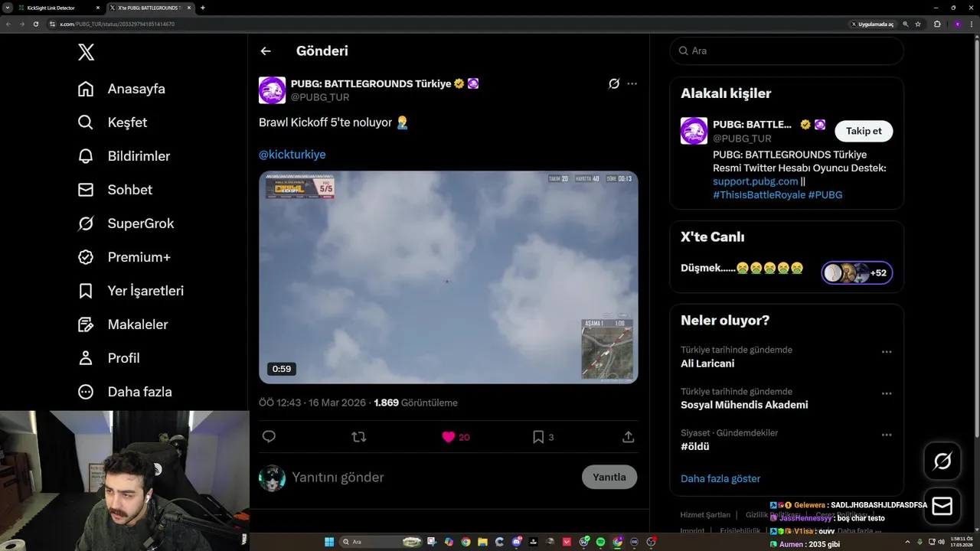Click Uygulamada aç in the address bar
The height and width of the screenshot is (551, 980).
tap(873, 24)
